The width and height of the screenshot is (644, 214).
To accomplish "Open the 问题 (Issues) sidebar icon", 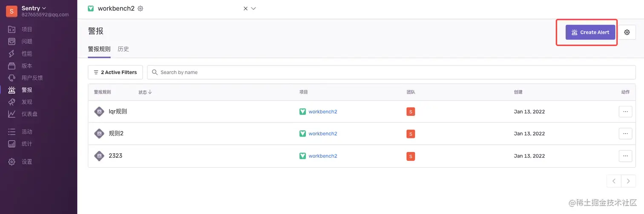I will tap(12, 41).
